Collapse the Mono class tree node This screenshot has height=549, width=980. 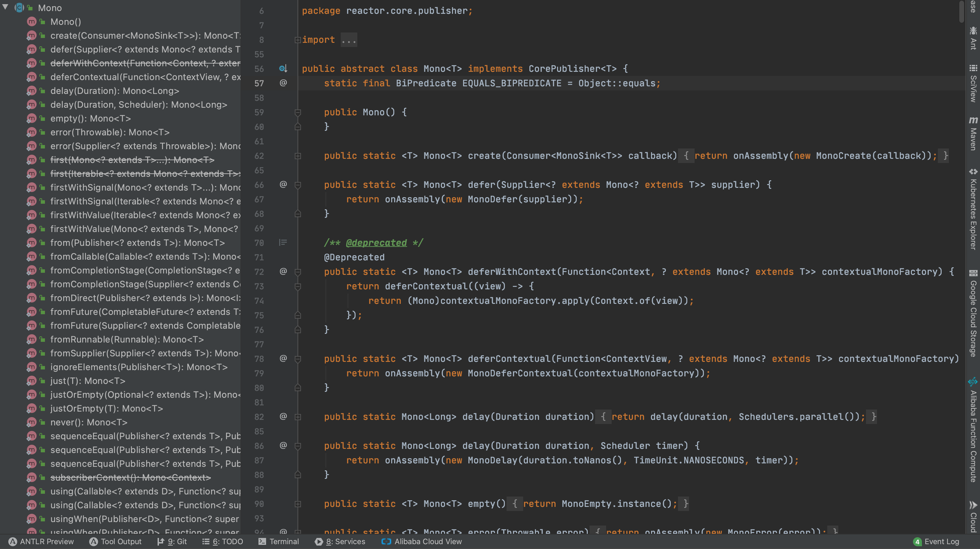click(5, 7)
